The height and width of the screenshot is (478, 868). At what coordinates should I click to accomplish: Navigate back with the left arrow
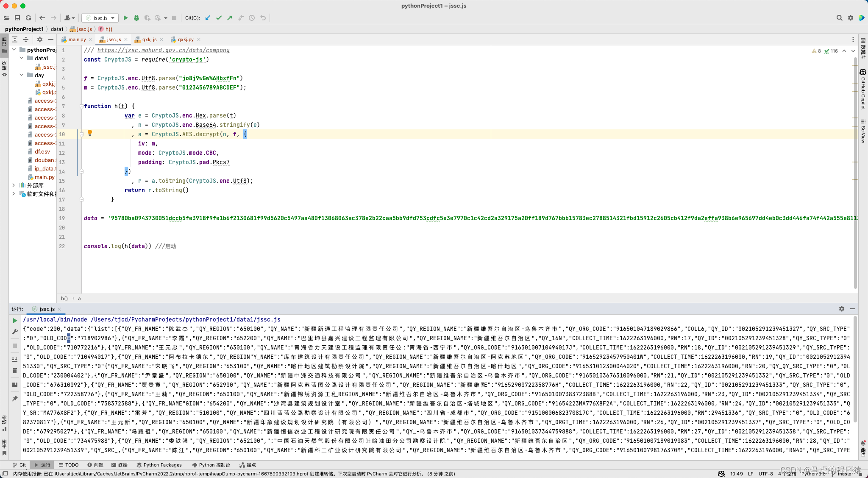click(42, 18)
